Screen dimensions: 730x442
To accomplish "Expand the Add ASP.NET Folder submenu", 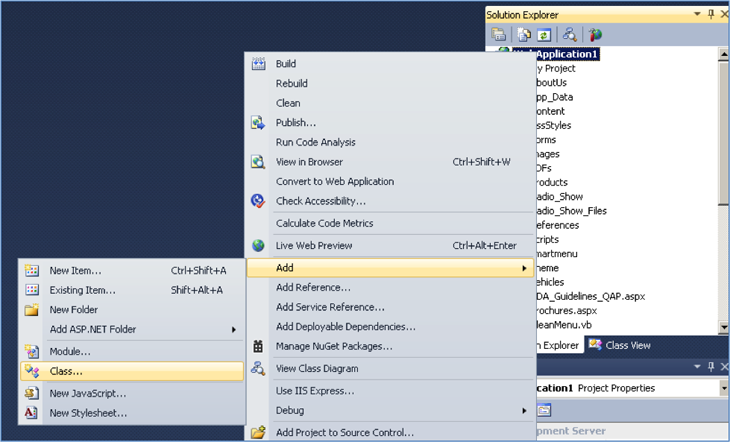I will point(234,329).
